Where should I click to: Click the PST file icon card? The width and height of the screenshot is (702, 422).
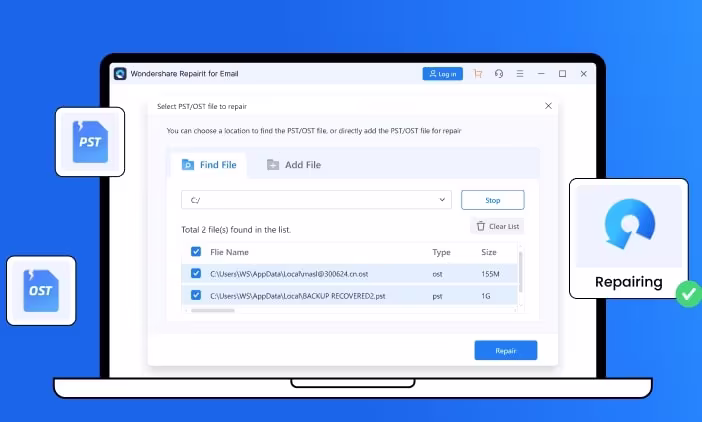point(90,142)
